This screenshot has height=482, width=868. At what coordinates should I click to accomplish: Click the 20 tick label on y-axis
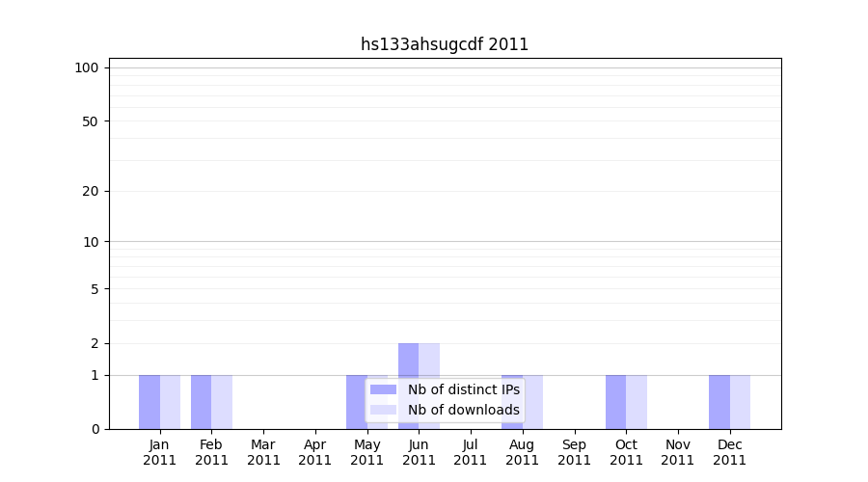click(91, 191)
